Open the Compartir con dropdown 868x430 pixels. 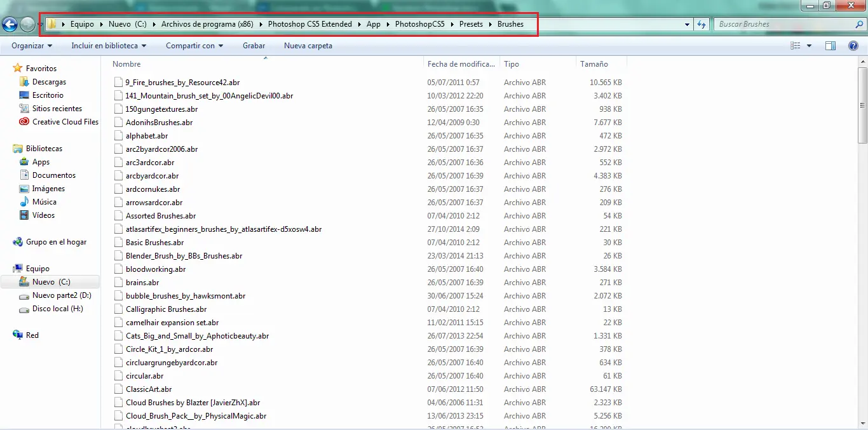click(x=194, y=46)
